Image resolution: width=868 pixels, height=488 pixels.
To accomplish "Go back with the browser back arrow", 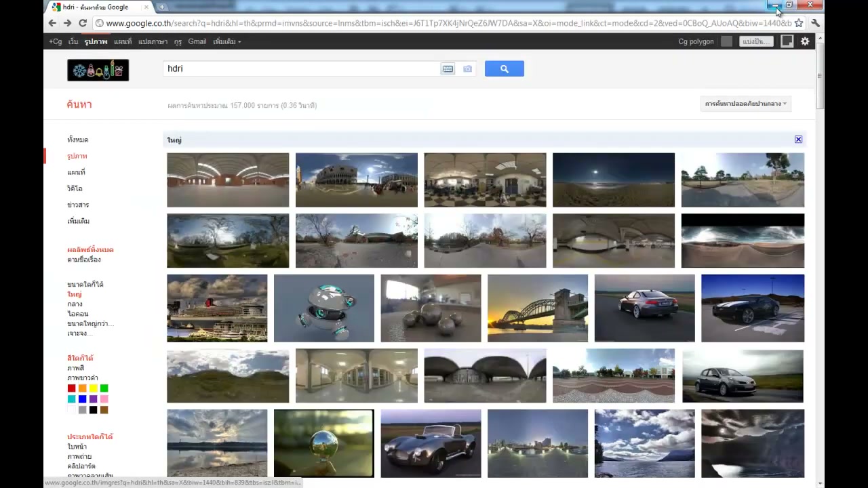I will pos(52,23).
